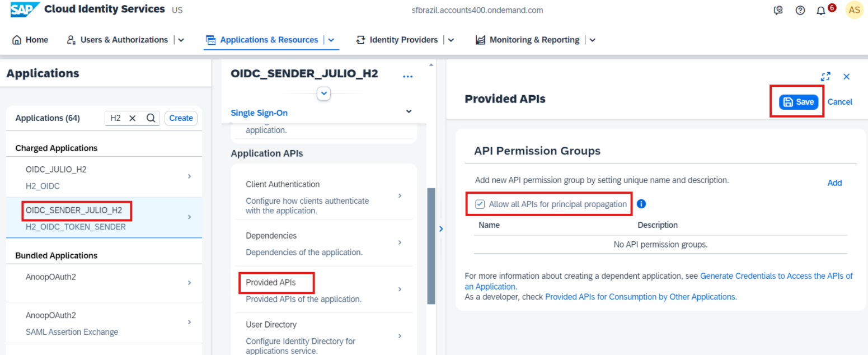Screen dimensions: 868x355
Task: Click the middle panel vertical scrollbar
Action: (x=431, y=246)
